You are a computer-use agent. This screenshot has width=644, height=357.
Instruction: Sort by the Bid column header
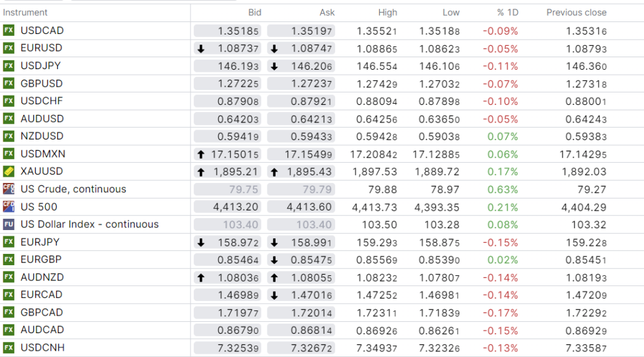pyautogui.click(x=254, y=13)
